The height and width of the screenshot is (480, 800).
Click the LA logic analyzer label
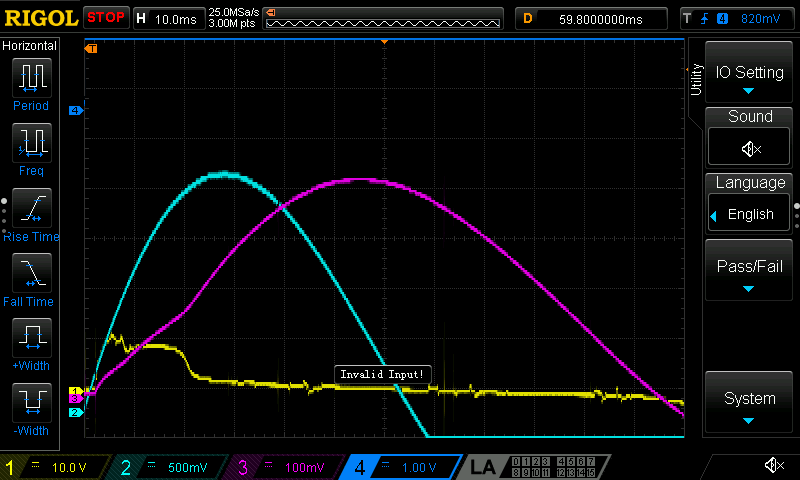click(483, 467)
